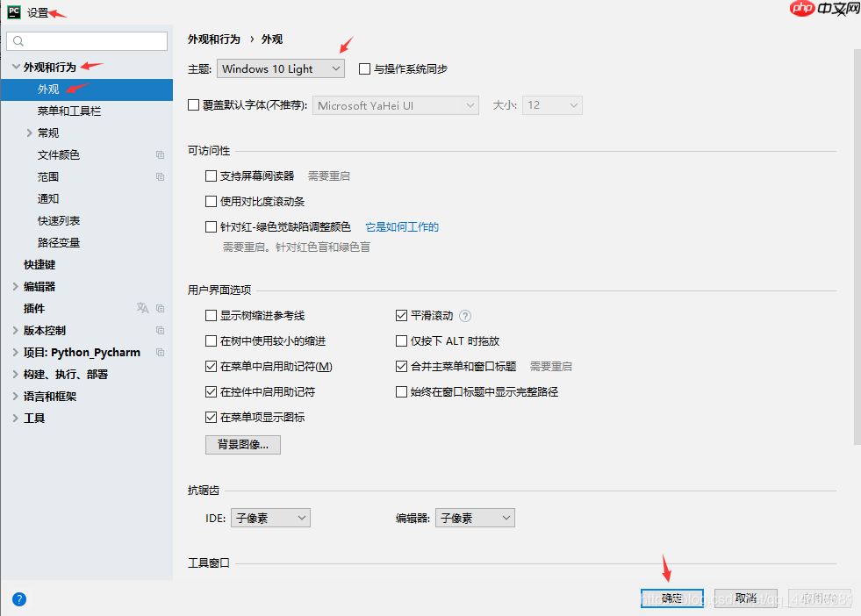Enable 支持屏幕阅读器 checkbox
The height and width of the screenshot is (616, 861).
pos(211,175)
